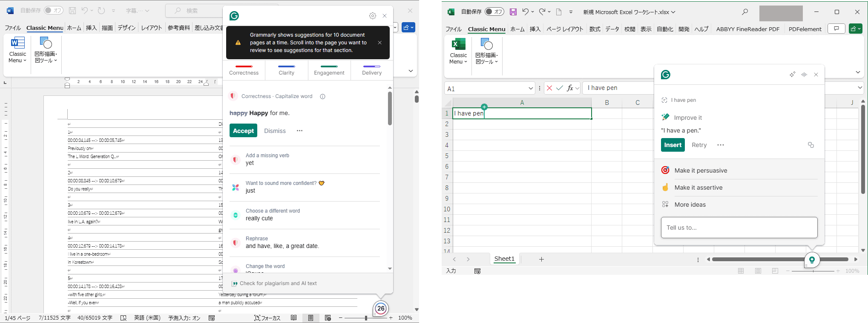Switch Excel to Page Layout view icon
The height and width of the screenshot is (323, 868).
point(758,271)
